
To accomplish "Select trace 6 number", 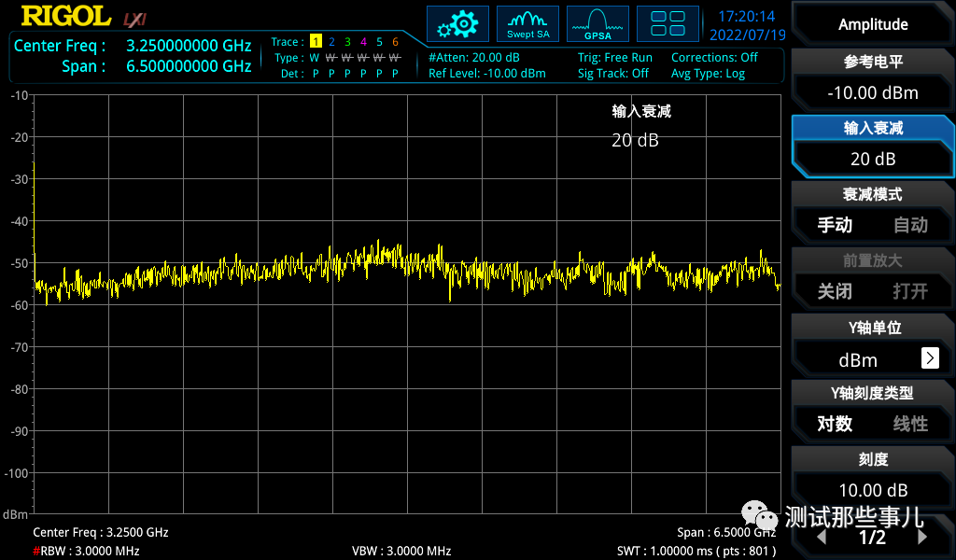I will (x=395, y=41).
